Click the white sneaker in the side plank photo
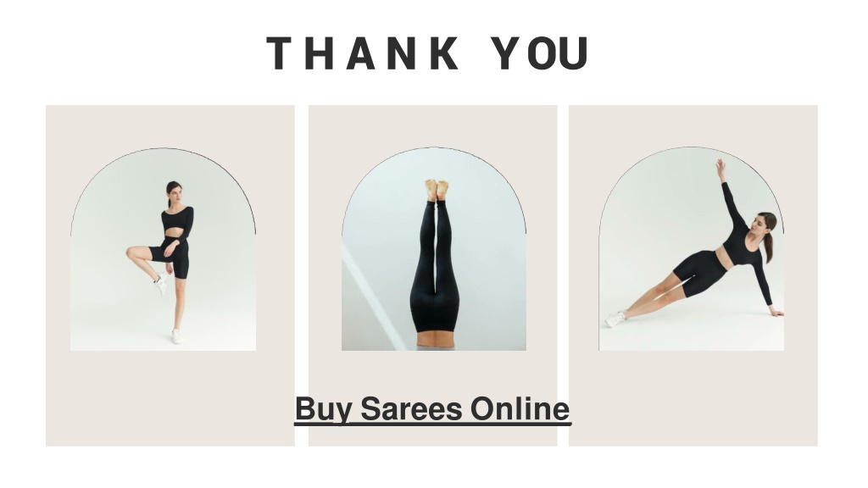The height and width of the screenshot is (488, 868). pos(615,319)
